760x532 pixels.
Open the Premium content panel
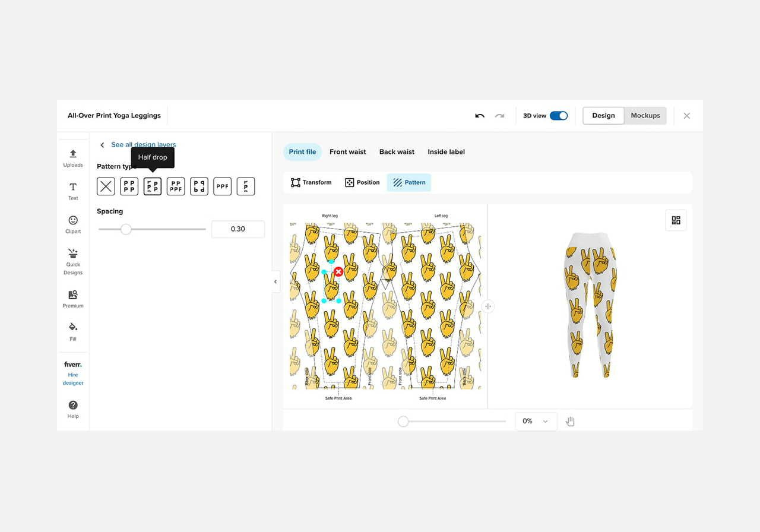[x=72, y=299]
